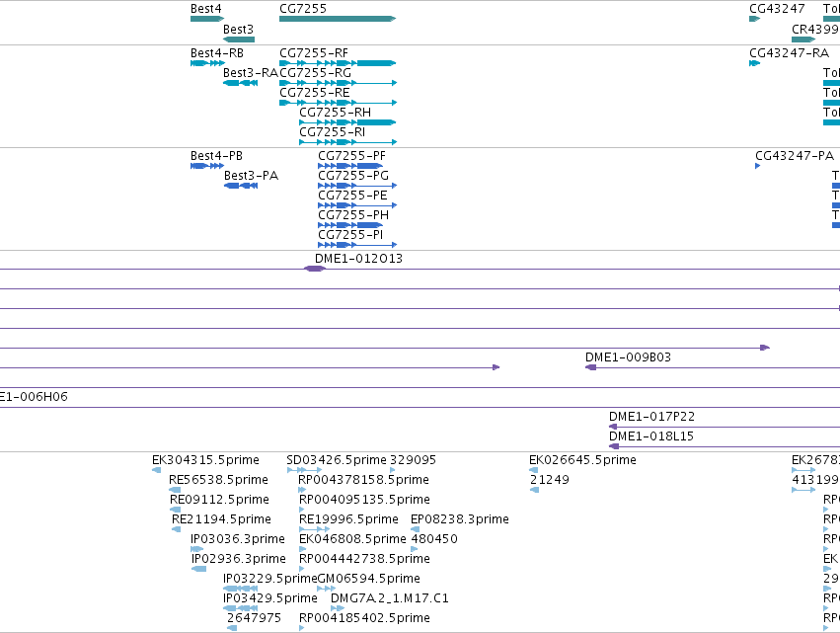This screenshot has height=633, width=840.
Task: Select RP004378158.5prime EST label
Action: tap(364, 480)
